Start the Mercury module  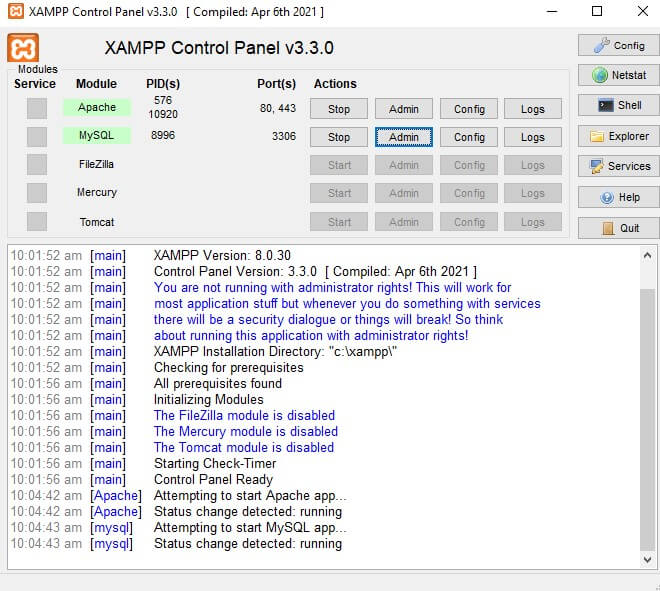click(339, 193)
